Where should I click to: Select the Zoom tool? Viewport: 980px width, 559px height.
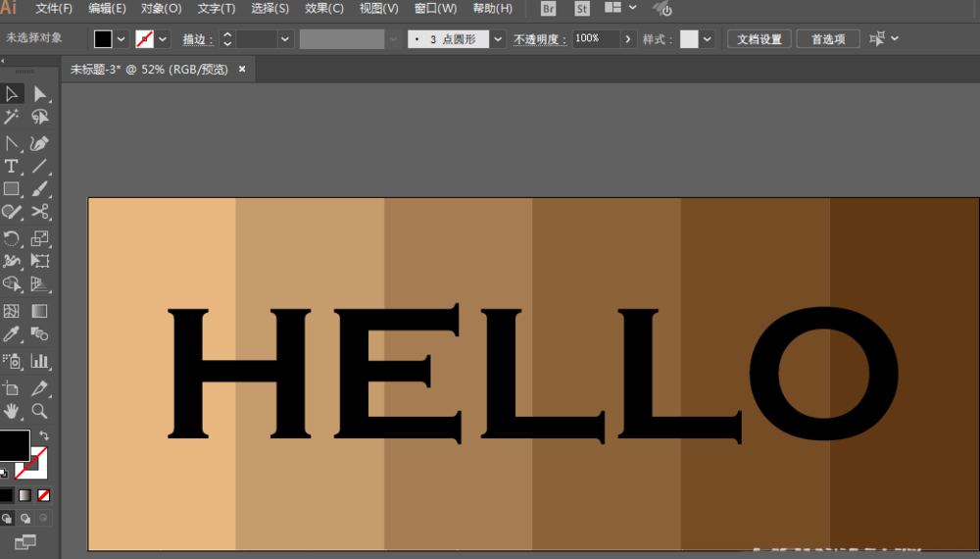click(x=40, y=411)
